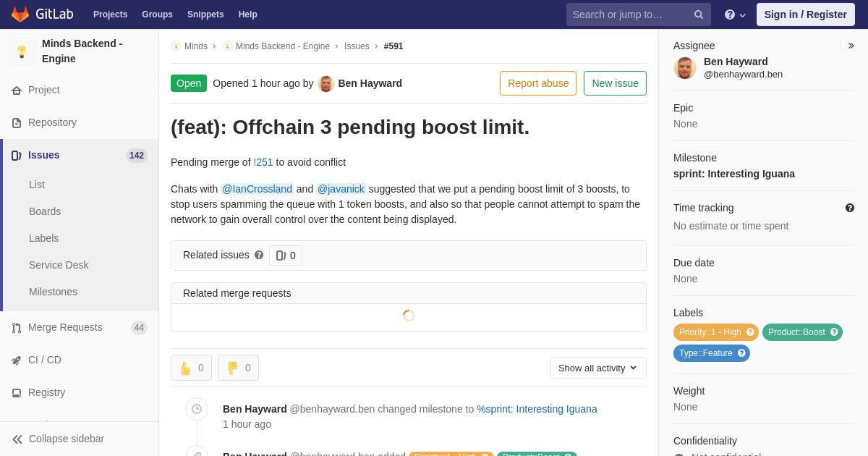868x456 pixels.
Task: Click the Issues count badge 142
Action: 137,156
